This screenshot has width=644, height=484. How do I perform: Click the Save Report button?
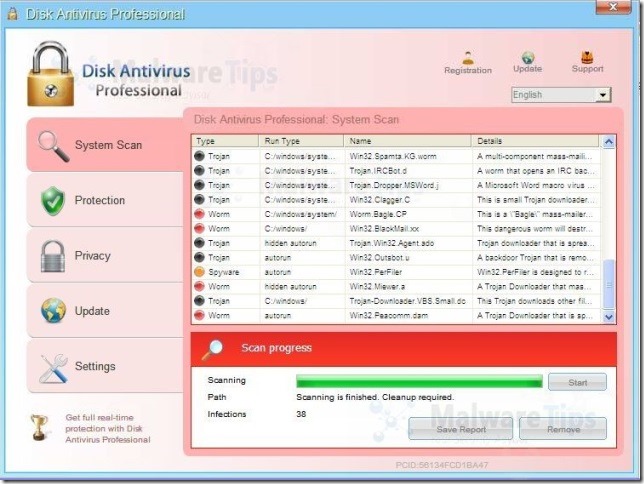tap(460, 429)
